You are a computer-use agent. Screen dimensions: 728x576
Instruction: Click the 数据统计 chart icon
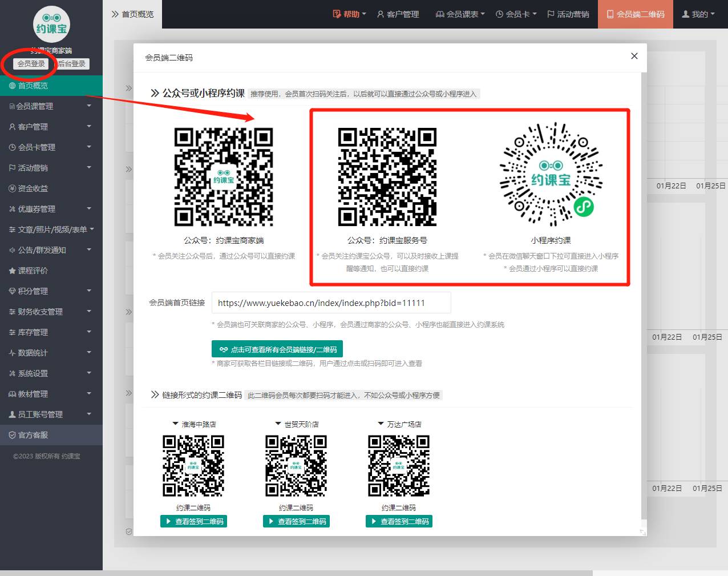tap(12, 353)
